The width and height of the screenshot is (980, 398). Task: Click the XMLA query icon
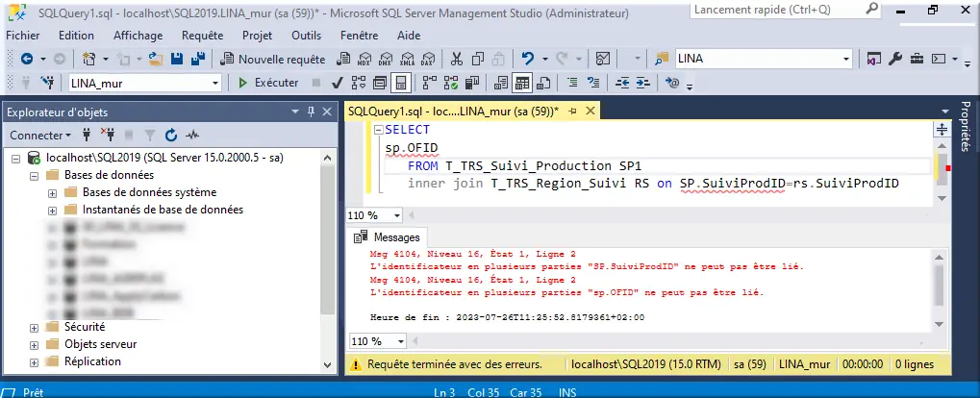point(407,60)
